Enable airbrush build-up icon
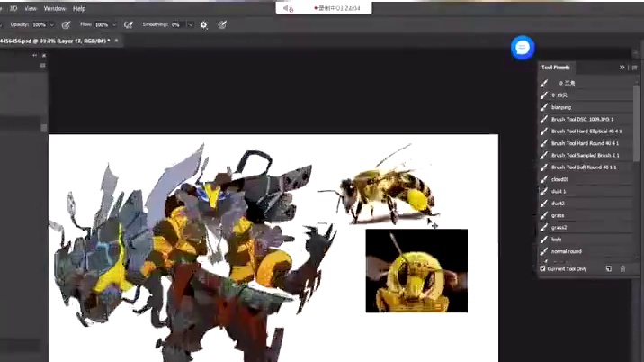This screenshot has height=362, width=644. [x=129, y=25]
